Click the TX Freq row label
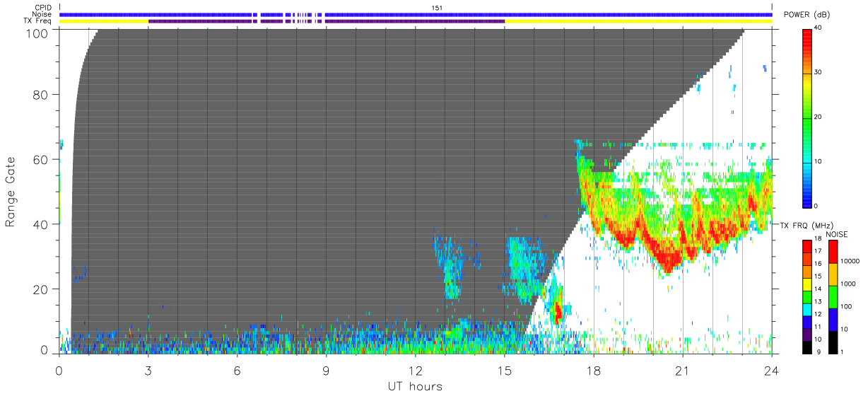The width and height of the screenshot is (868, 401). point(38,21)
